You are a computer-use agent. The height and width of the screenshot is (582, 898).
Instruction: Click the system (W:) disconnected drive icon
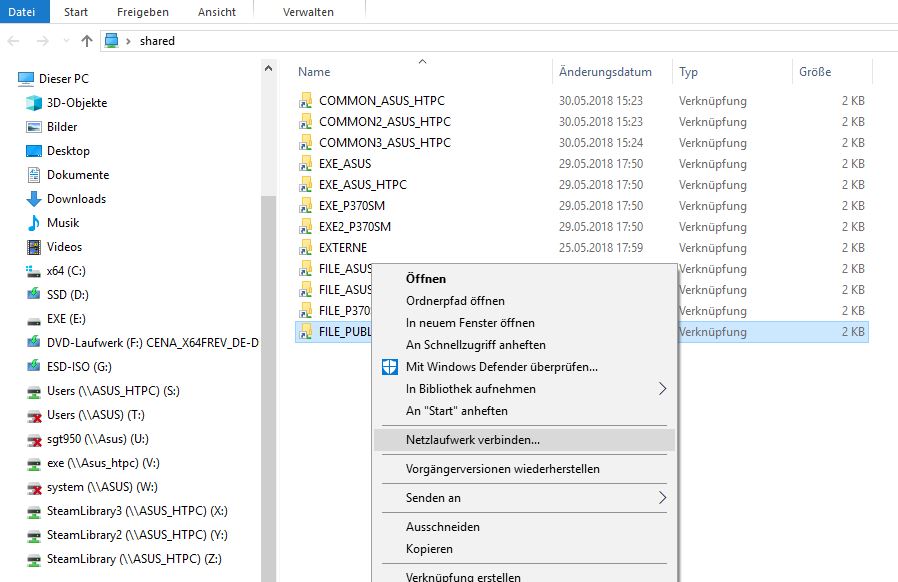pyautogui.click(x=34, y=488)
